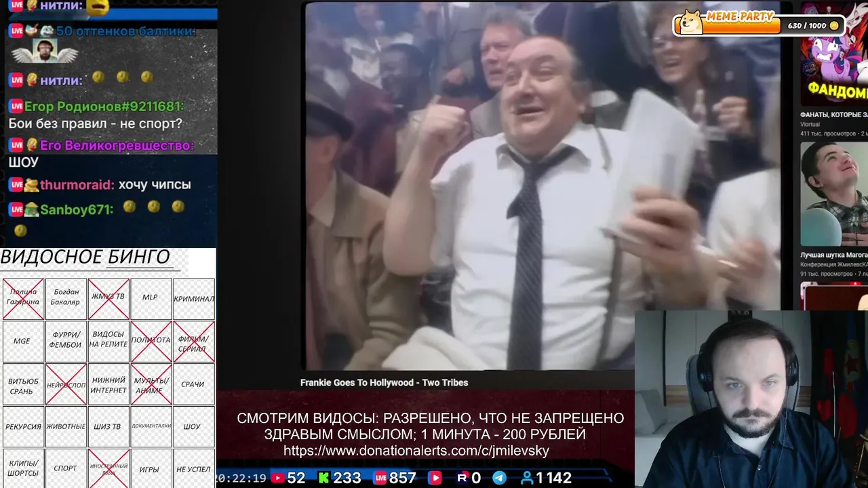Image resolution: width=868 pixels, height=488 pixels.
Task: Click username Sanboy671 in chat
Action: (76, 209)
